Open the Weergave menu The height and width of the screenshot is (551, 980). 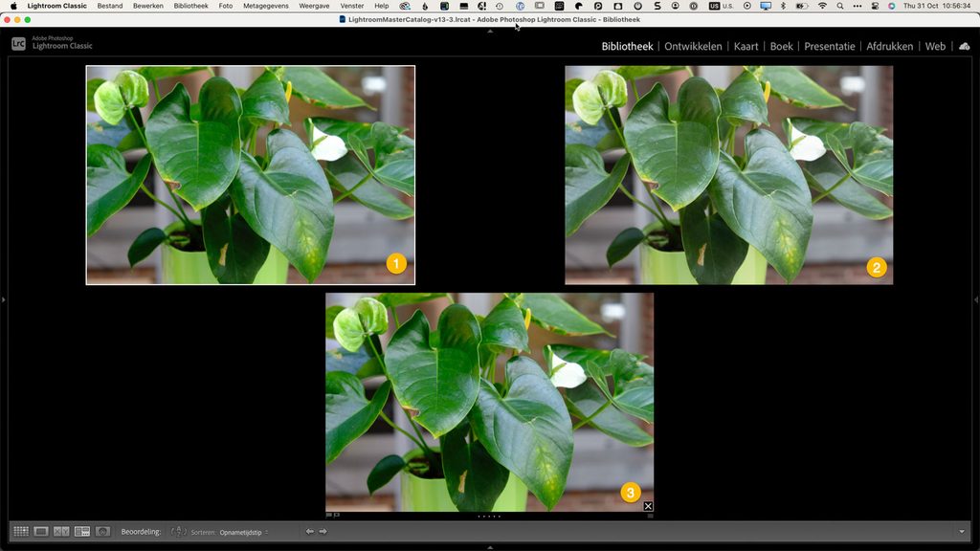click(x=314, y=6)
